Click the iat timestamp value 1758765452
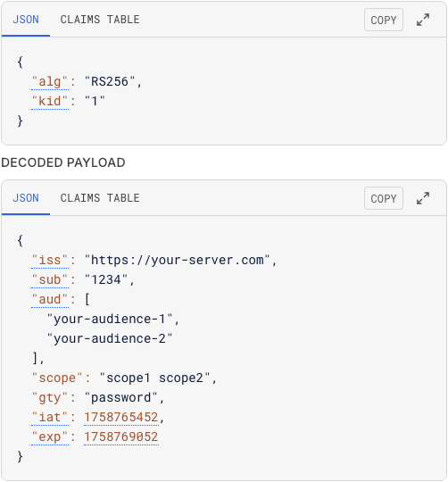Viewport: 448px width, 482px height. [x=121, y=418]
